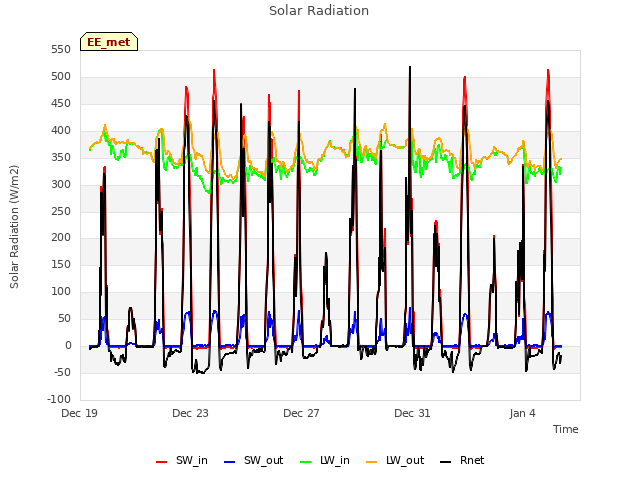Click the Jan 4 x-axis tick label
The height and width of the screenshot is (480, 640).
coord(523,413)
